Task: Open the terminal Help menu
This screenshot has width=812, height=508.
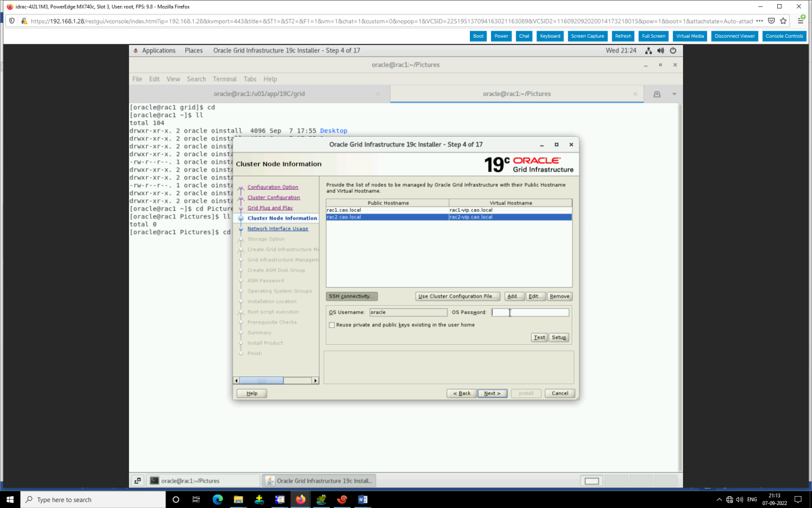Action: click(x=270, y=79)
